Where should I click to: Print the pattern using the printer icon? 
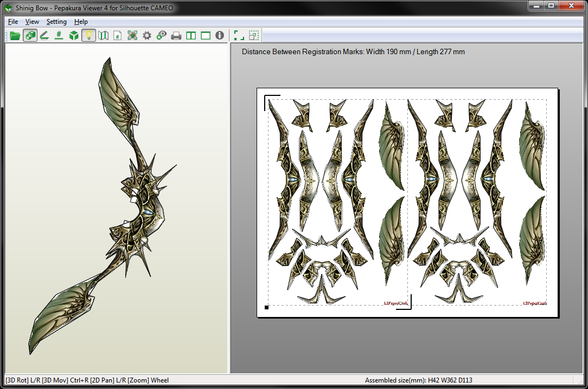click(x=176, y=36)
